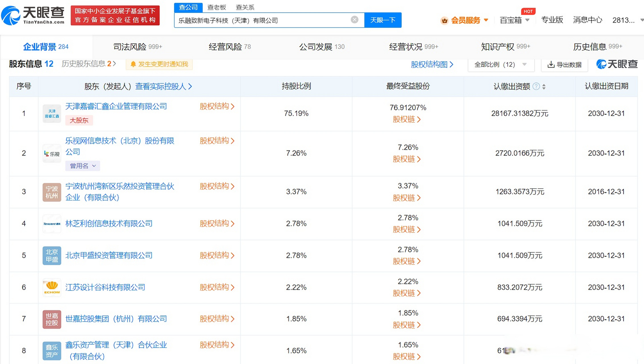This screenshot has width=644, height=364.
Task: Click the bell icon for change notification
Action: tap(133, 64)
